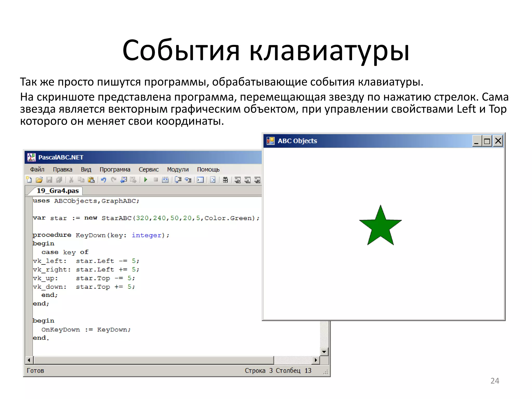
Task: Run the program with the green play icon
Action: coord(146,180)
